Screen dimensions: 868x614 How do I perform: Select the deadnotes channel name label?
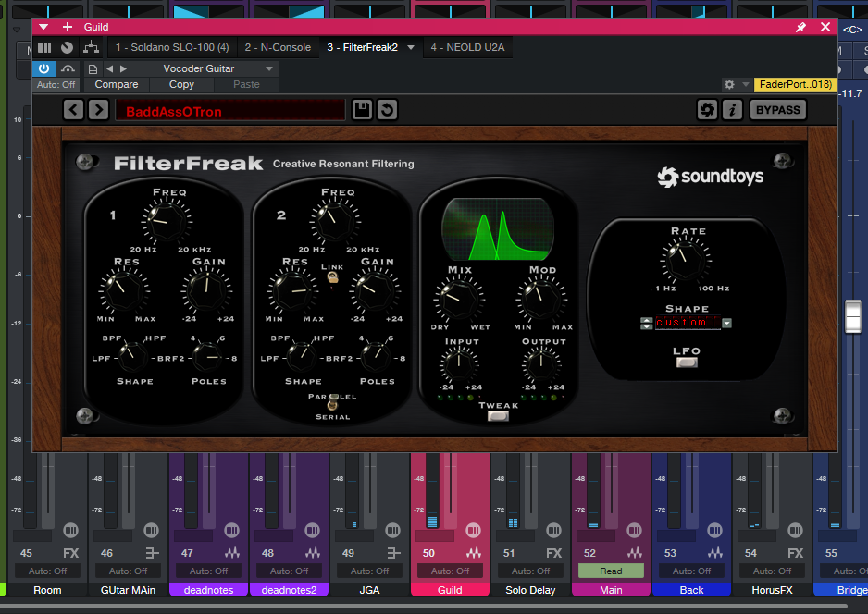point(209,590)
